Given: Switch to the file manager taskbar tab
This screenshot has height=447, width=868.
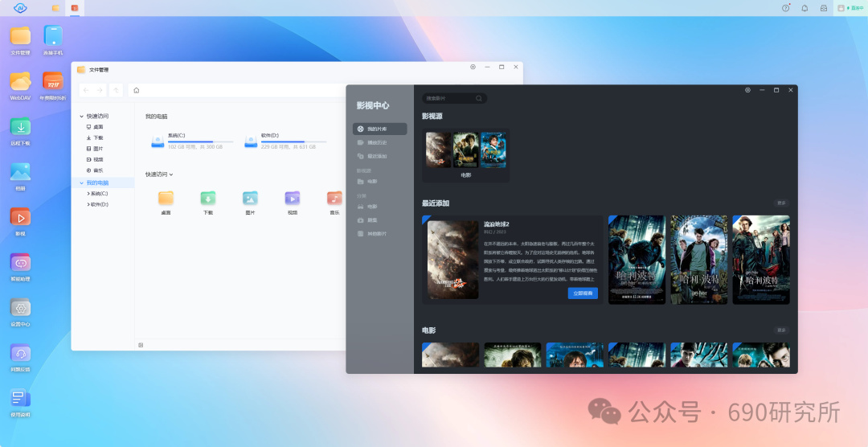Looking at the screenshot, I should pyautogui.click(x=56, y=8).
